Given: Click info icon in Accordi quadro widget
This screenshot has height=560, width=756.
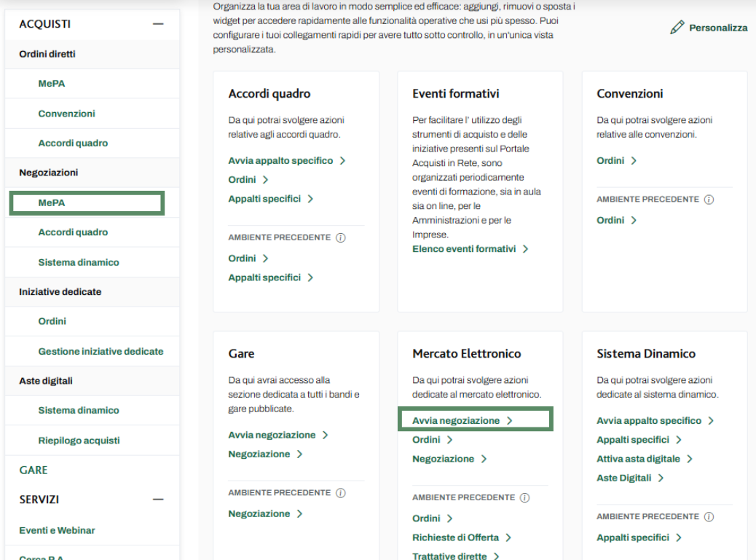Looking at the screenshot, I should [x=340, y=238].
